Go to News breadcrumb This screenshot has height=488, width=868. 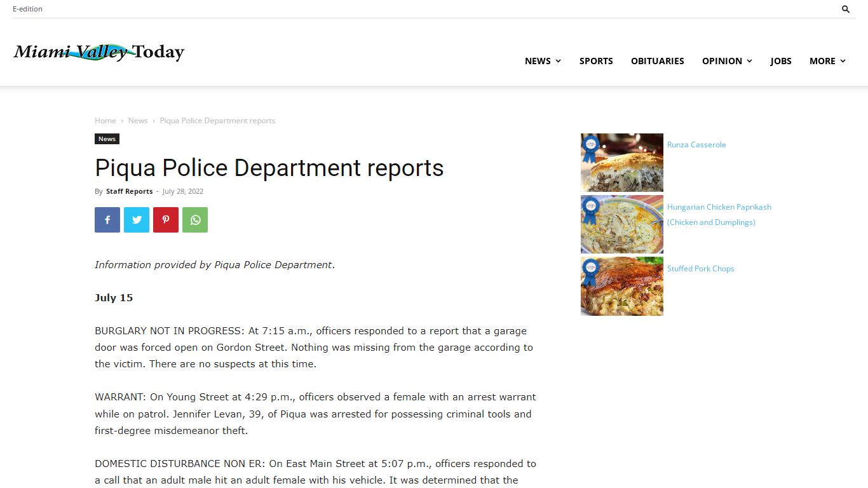(138, 121)
